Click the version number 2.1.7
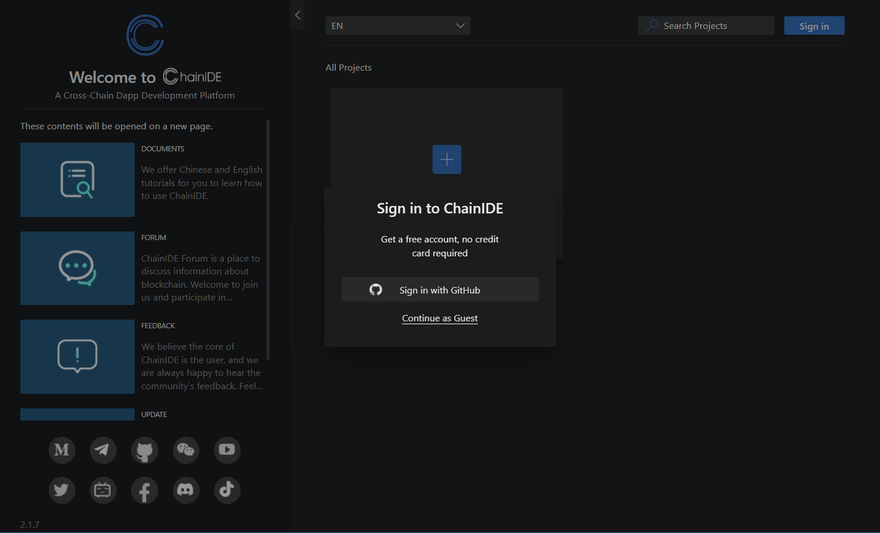The width and height of the screenshot is (880, 533). pos(30,525)
